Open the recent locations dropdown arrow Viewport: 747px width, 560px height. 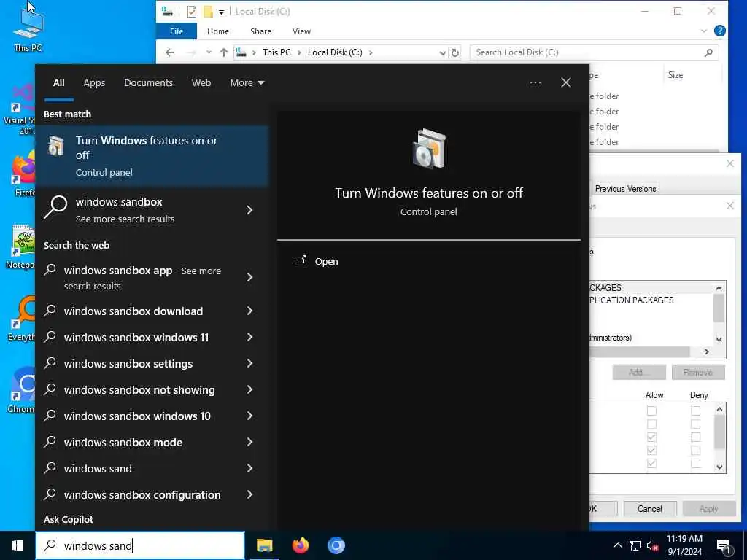pyautogui.click(x=209, y=52)
